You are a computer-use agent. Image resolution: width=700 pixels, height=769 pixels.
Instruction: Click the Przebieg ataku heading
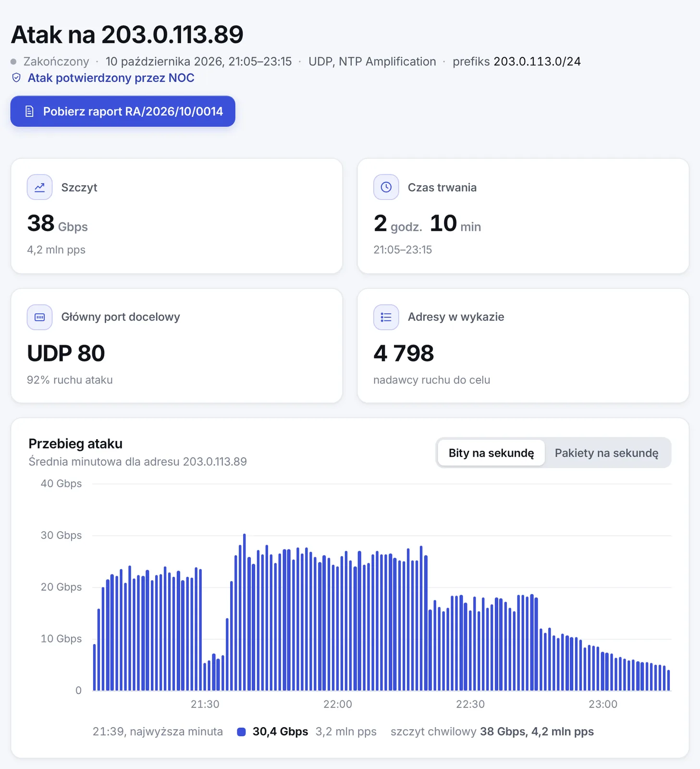(x=75, y=444)
